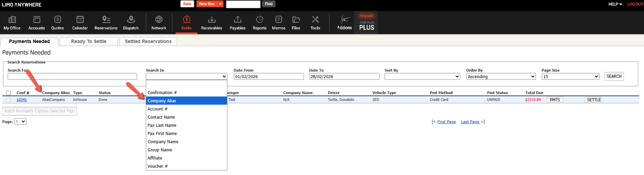Switch to the Ready To Settle tab
The width and height of the screenshot is (644, 175).
coord(89,41)
